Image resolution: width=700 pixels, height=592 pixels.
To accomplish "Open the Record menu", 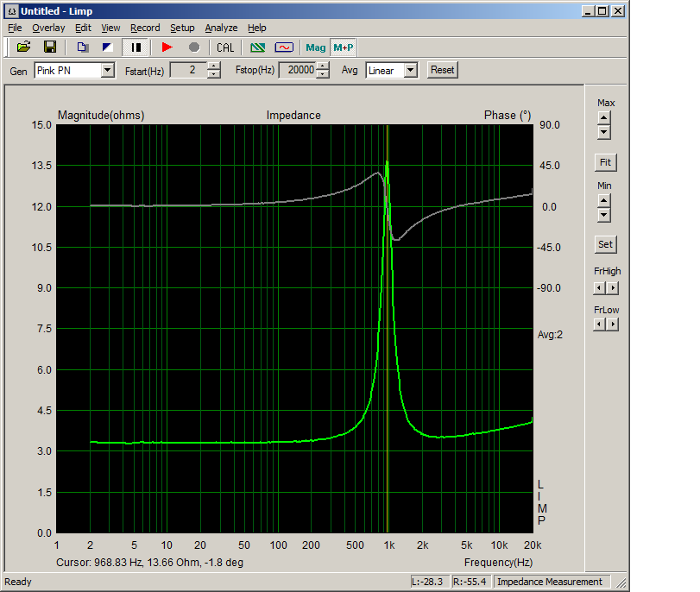I will click(x=145, y=28).
